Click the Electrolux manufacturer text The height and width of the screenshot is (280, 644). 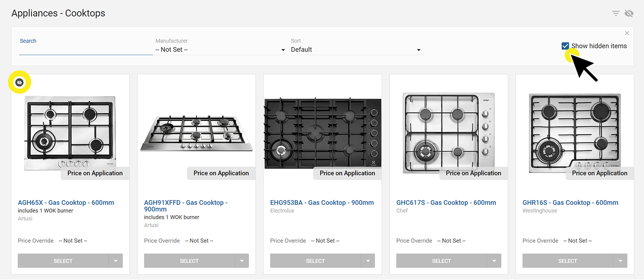pyautogui.click(x=282, y=211)
